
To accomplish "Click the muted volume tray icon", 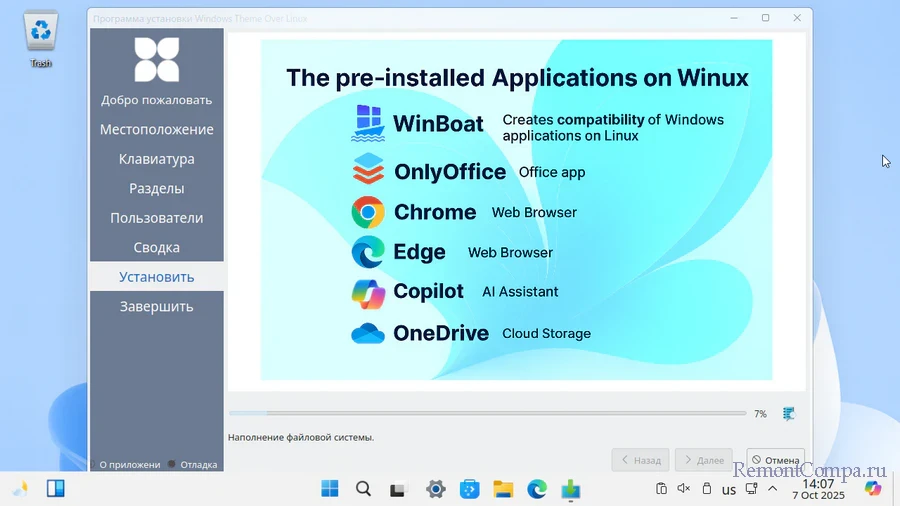I will 684,489.
